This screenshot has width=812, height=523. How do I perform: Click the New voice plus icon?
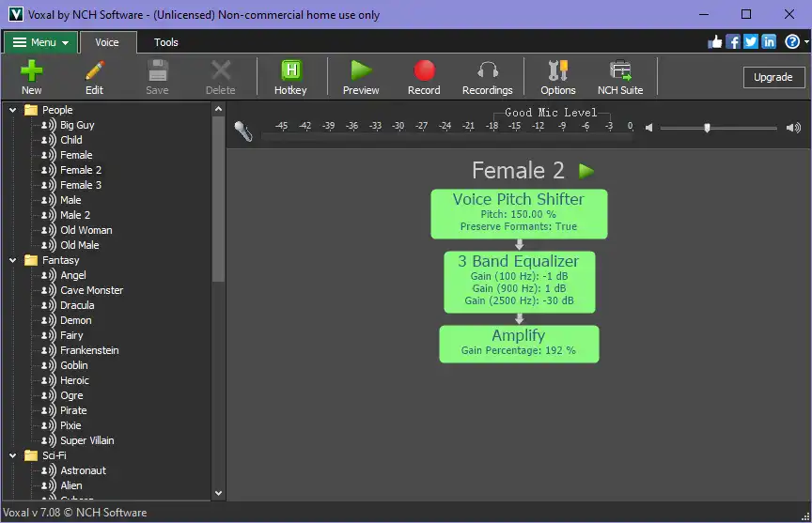(x=32, y=70)
